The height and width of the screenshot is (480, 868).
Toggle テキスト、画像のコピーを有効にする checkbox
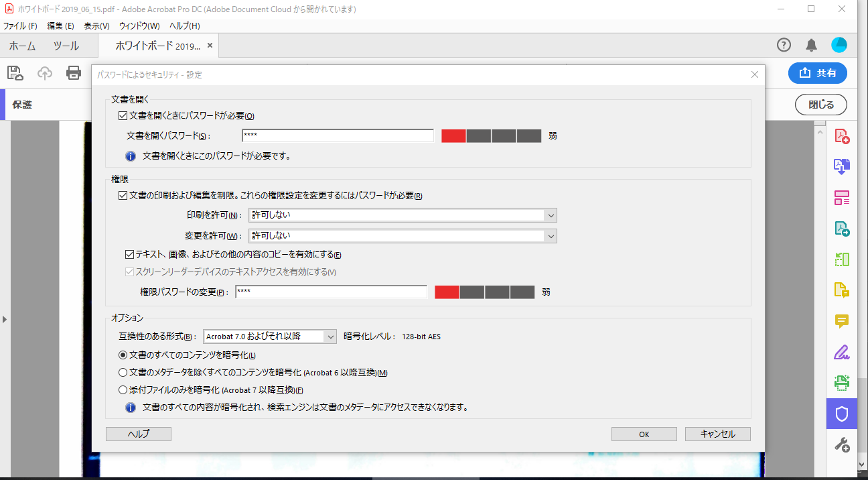[x=129, y=255]
